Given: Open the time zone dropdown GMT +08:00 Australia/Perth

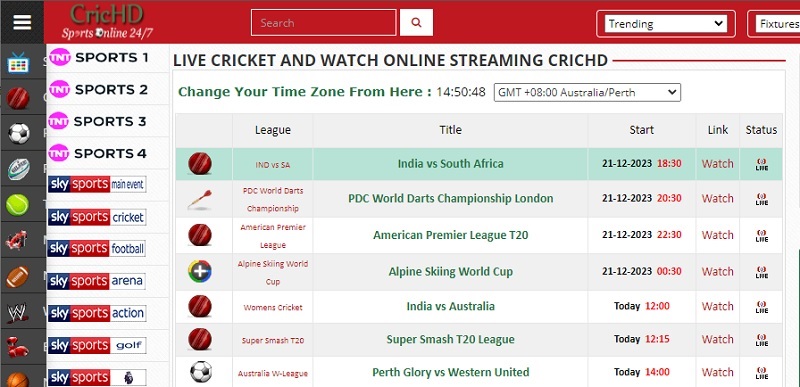Looking at the screenshot, I should (x=587, y=92).
